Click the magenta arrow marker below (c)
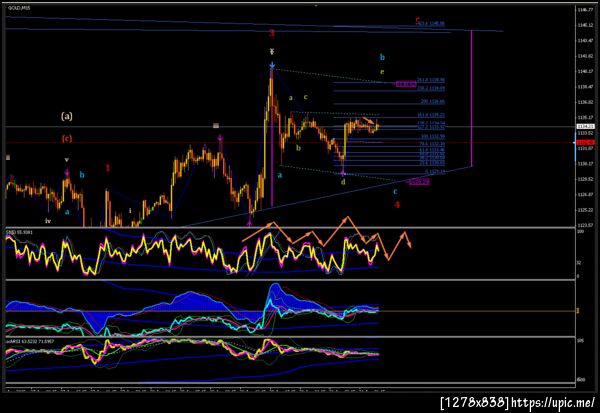 (67, 173)
